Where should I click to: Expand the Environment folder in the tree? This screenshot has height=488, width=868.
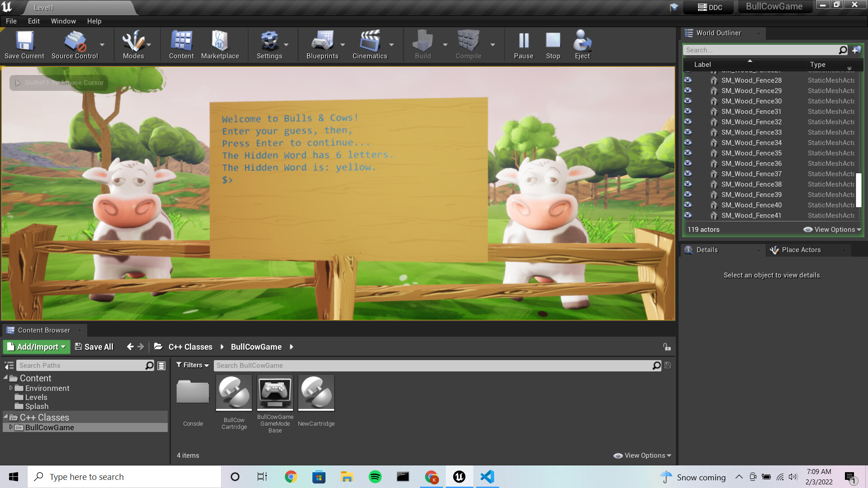11,388
